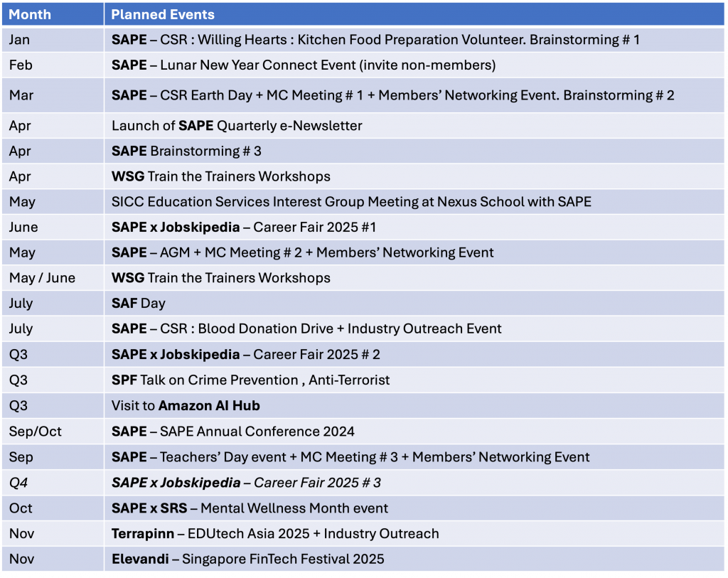Select 'July' beside SAF Day
728x578 pixels.
point(53,303)
